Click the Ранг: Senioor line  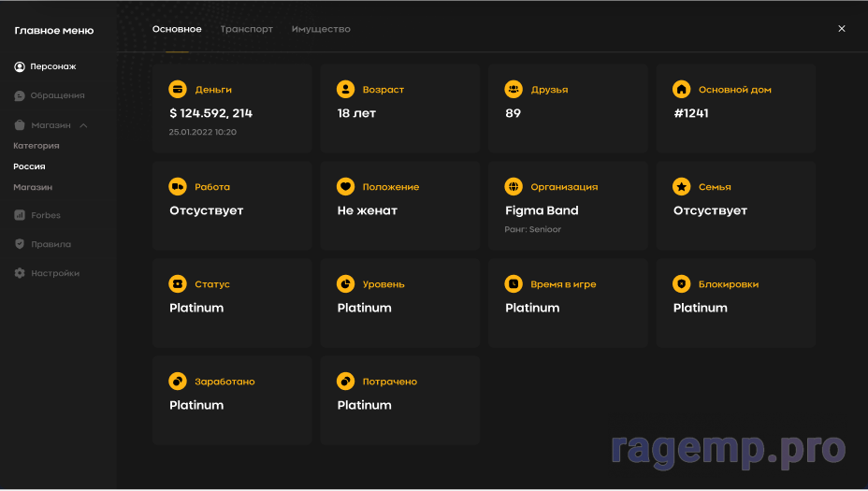click(532, 230)
